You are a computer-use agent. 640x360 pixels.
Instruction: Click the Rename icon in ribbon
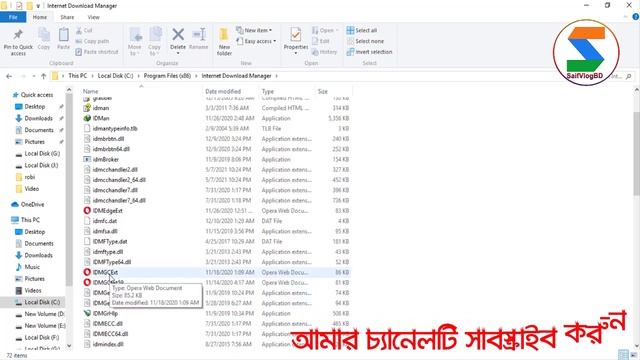(199, 35)
